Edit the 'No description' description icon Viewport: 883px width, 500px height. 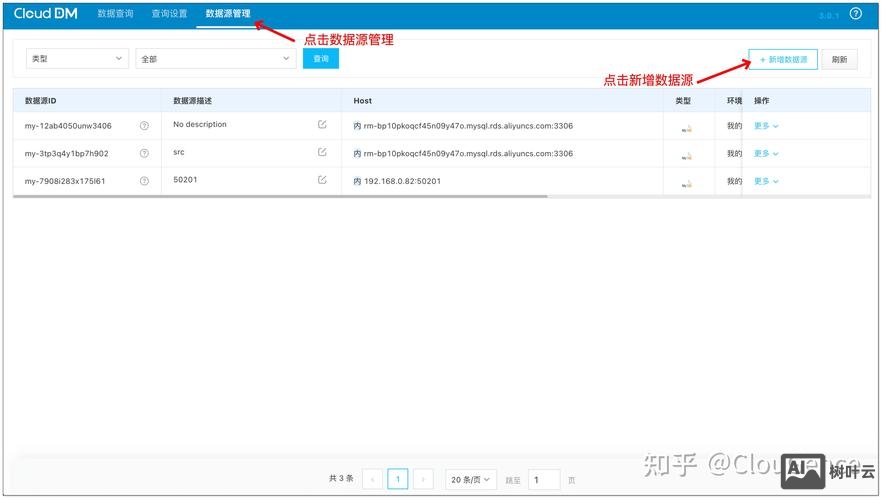click(x=322, y=124)
